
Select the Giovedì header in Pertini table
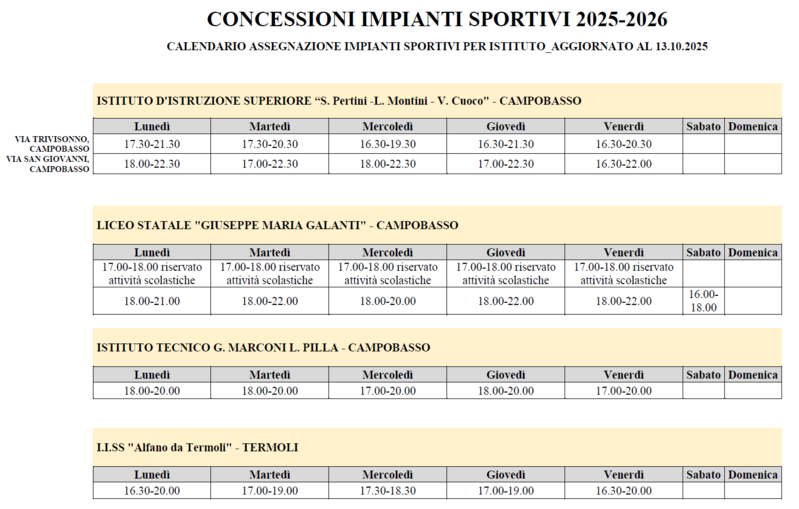[505, 126]
